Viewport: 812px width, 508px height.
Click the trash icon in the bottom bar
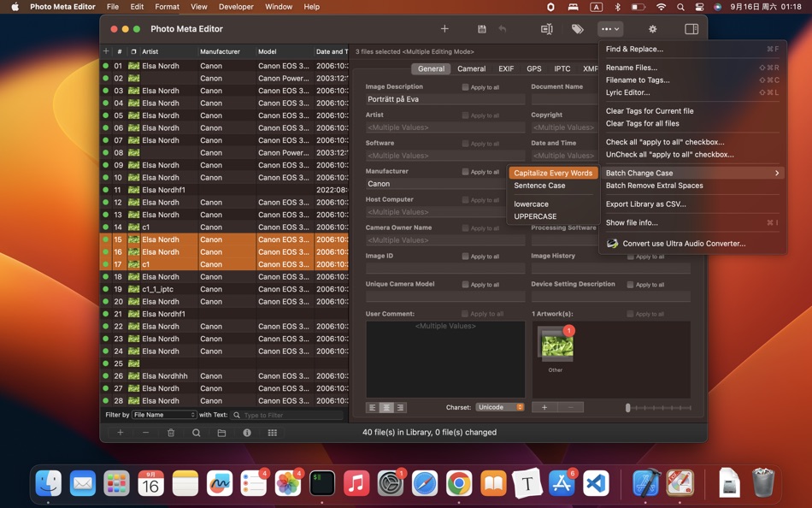(x=171, y=433)
